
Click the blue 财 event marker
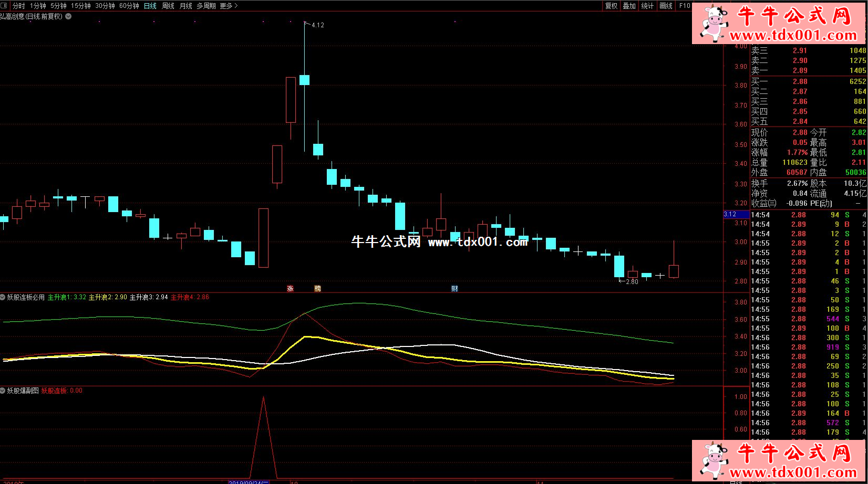coord(454,288)
